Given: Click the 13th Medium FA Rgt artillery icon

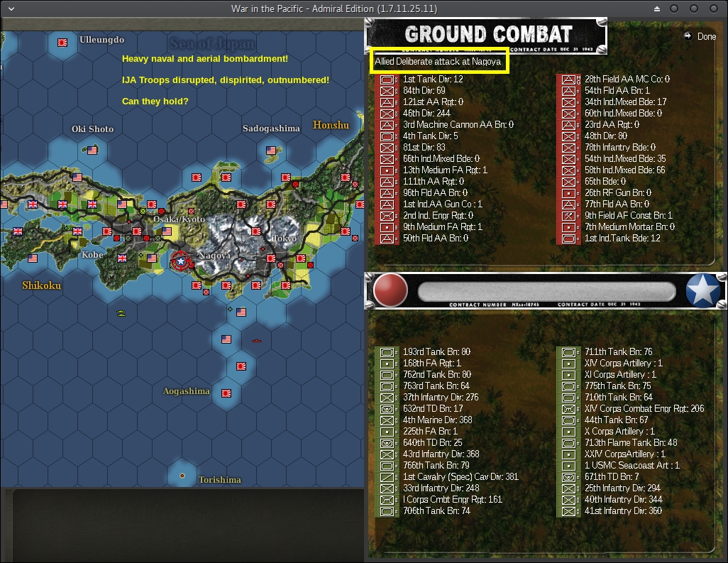Looking at the screenshot, I should click(x=387, y=170).
